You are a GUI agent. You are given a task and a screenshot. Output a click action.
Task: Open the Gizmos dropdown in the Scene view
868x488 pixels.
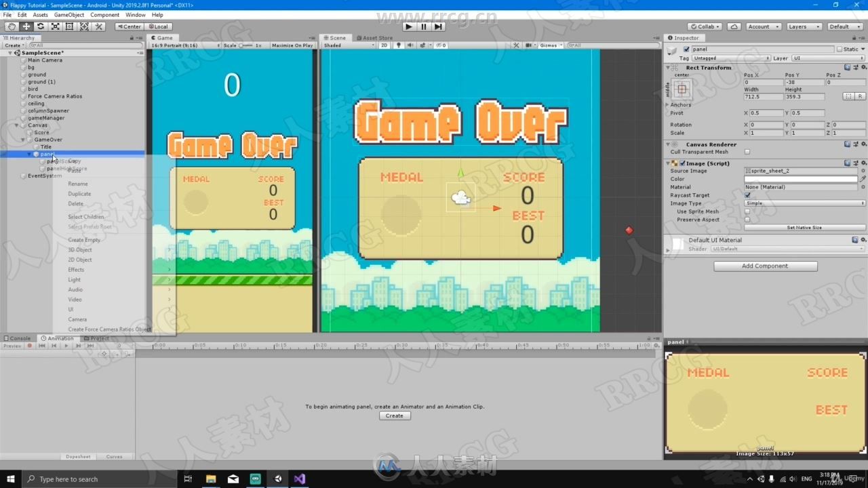(550, 45)
